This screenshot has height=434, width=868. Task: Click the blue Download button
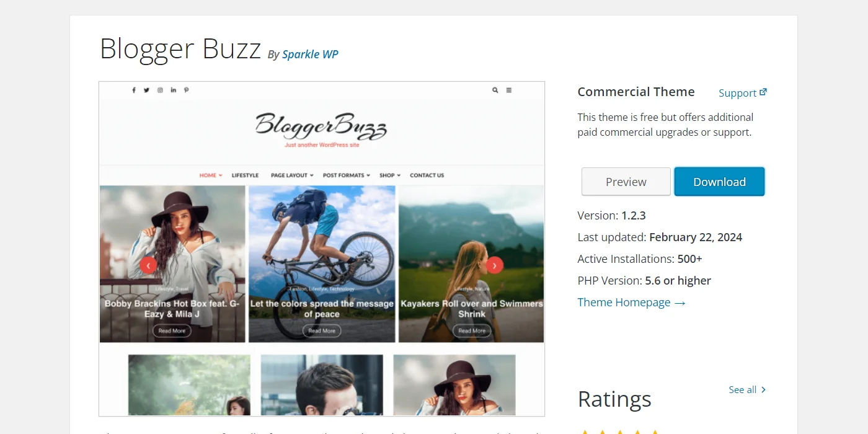[x=719, y=182]
